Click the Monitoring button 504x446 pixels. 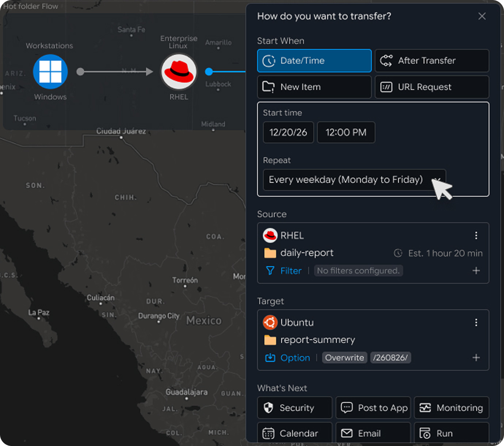coord(452,408)
